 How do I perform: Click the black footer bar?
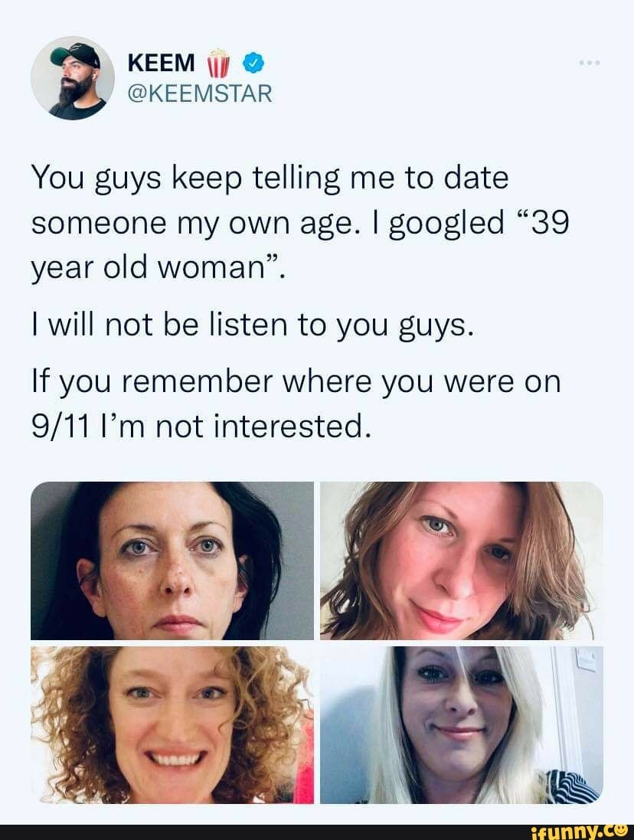point(317,832)
